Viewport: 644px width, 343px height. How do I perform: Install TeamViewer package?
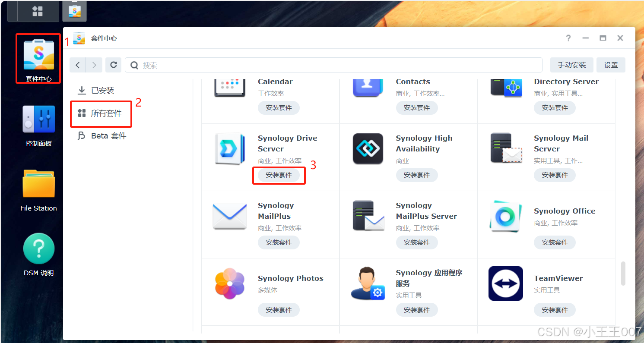[555, 310]
